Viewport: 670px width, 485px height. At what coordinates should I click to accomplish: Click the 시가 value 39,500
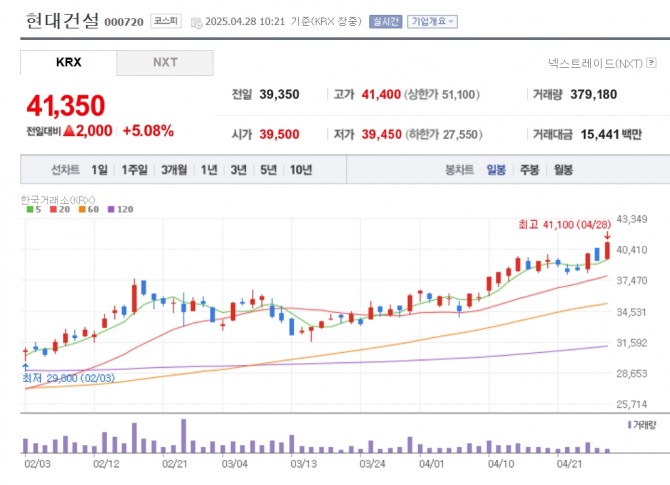pos(279,135)
